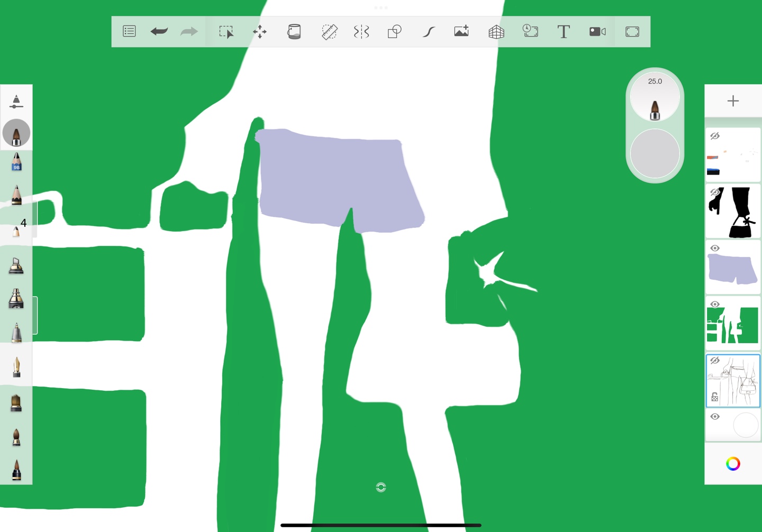
Task: Toggle fullscreen canvas mode
Action: tap(632, 32)
